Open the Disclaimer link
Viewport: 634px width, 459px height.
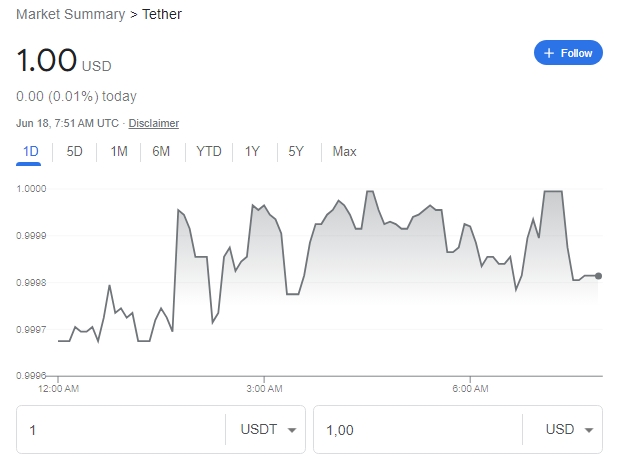coord(154,123)
